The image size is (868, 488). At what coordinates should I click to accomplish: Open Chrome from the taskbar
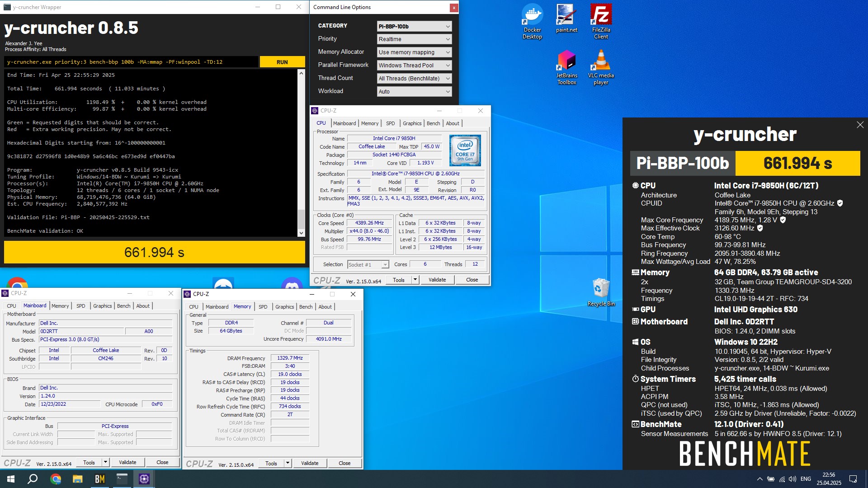[56, 479]
